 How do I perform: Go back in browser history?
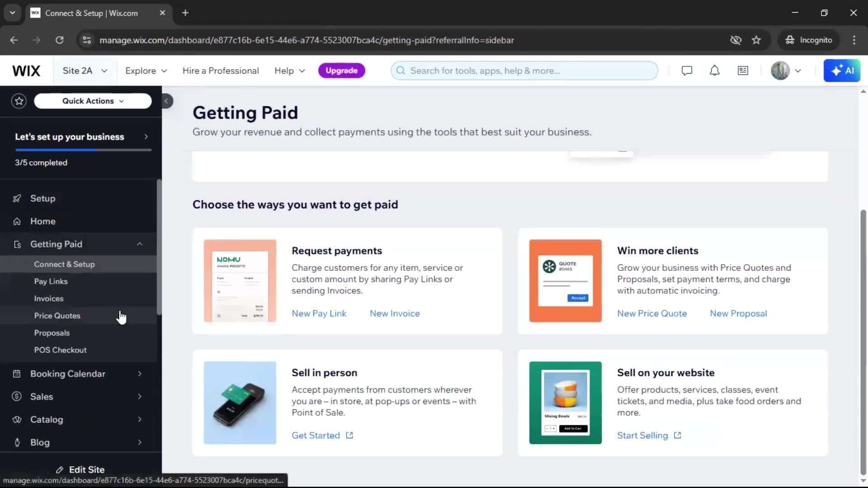pos(14,40)
